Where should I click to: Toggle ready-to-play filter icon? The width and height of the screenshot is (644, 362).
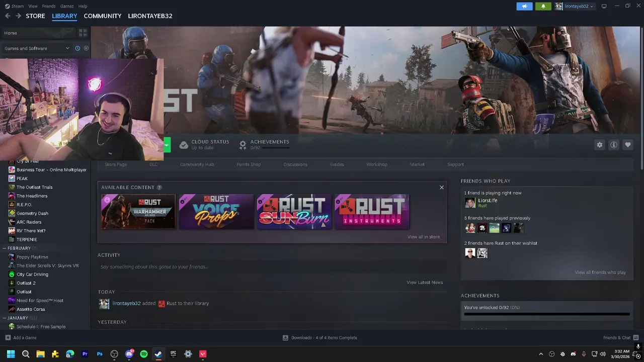point(86,48)
